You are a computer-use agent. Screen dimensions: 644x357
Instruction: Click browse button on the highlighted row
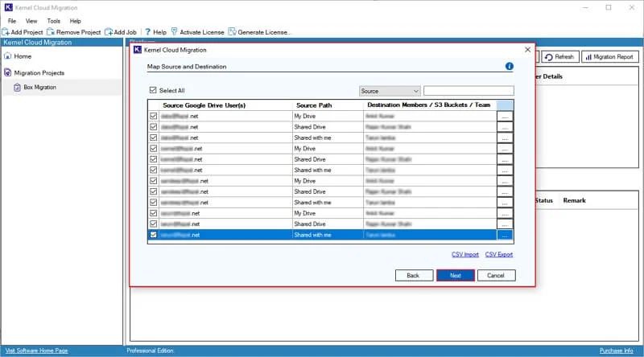[505, 235]
